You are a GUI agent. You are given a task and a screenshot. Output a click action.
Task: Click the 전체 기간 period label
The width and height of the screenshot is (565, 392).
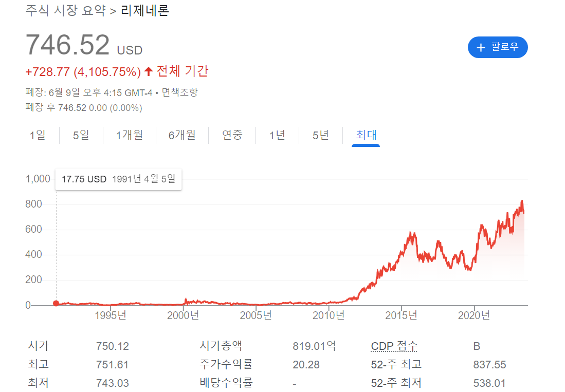(x=183, y=71)
